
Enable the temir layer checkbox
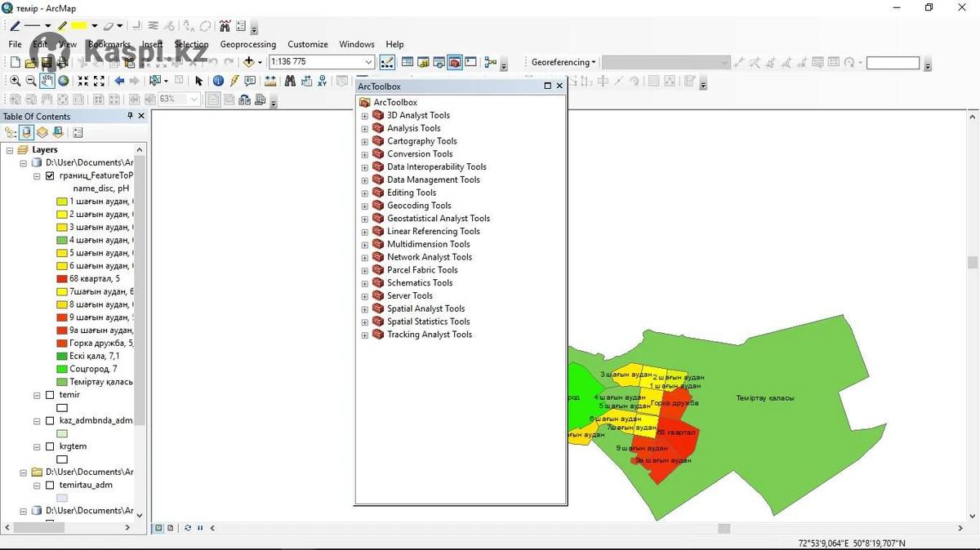[x=50, y=395]
